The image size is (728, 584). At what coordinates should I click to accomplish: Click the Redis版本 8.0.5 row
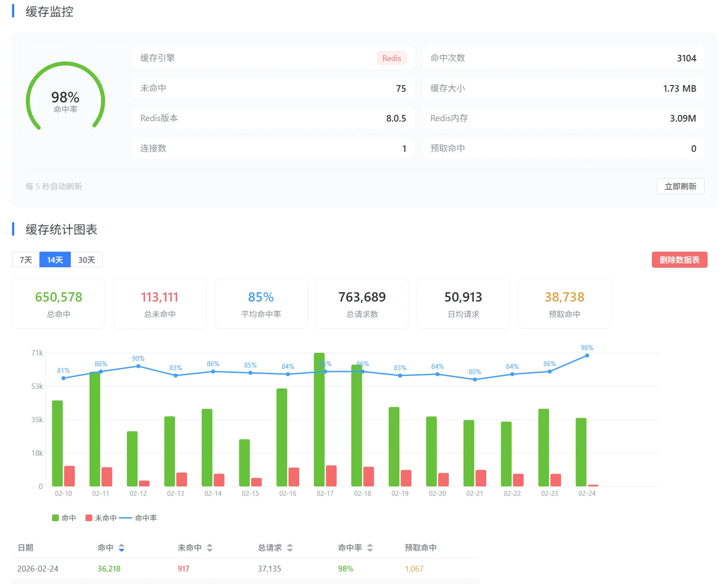(x=273, y=118)
